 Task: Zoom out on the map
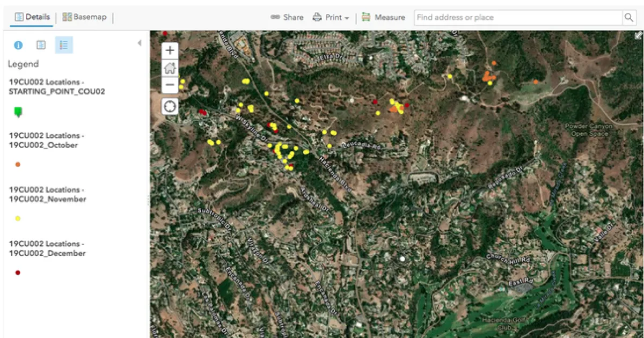pos(170,85)
